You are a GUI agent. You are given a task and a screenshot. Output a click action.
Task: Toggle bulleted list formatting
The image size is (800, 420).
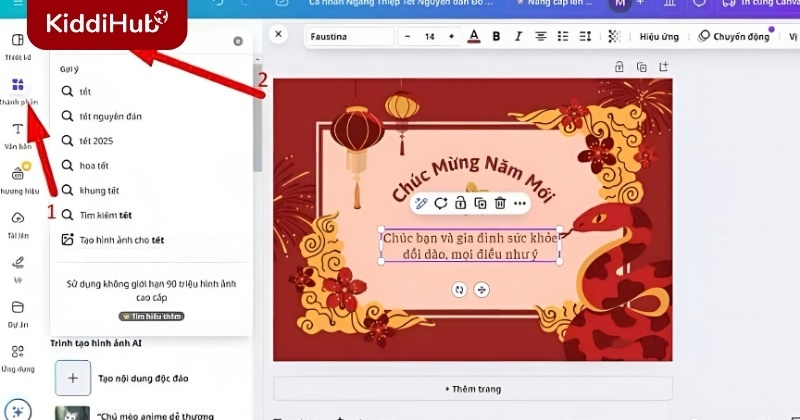point(564,37)
